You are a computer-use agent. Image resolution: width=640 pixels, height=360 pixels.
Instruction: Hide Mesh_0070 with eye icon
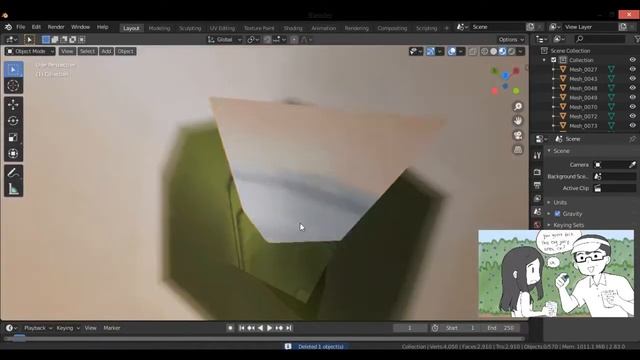pos(632,107)
